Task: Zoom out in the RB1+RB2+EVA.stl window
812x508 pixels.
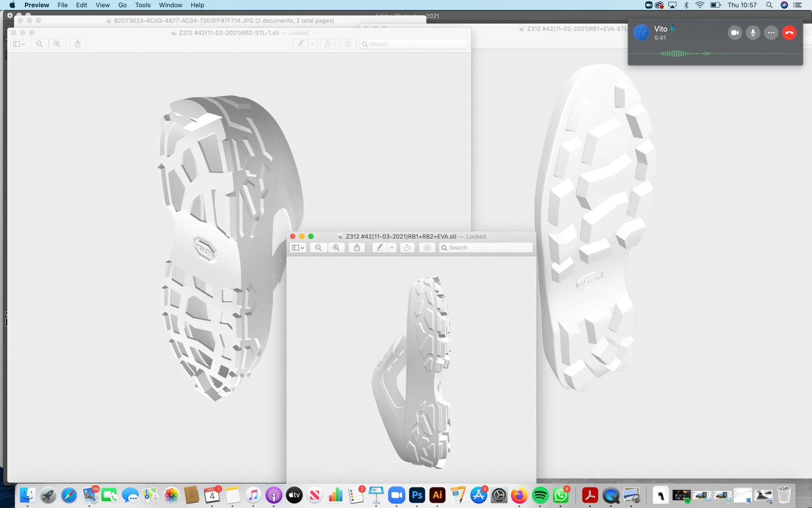Action: click(x=319, y=248)
